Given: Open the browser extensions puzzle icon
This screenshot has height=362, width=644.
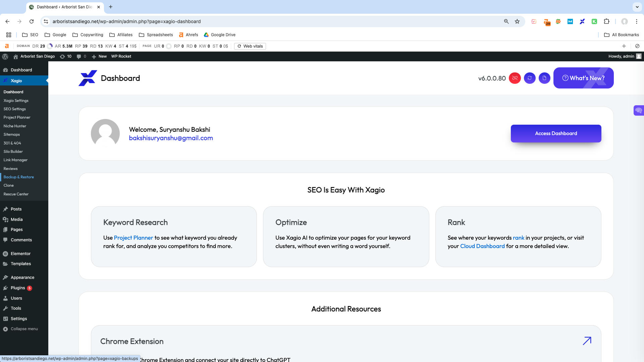Looking at the screenshot, I should coord(606,21).
